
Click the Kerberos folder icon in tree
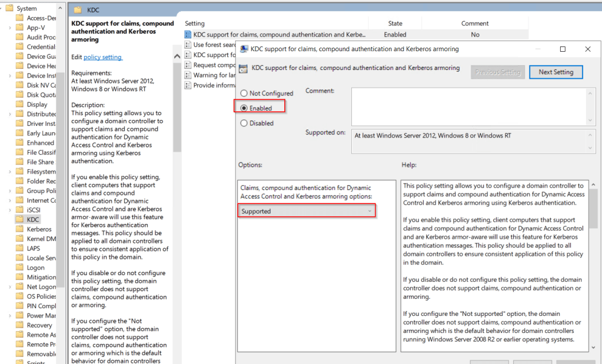(19, 229)
